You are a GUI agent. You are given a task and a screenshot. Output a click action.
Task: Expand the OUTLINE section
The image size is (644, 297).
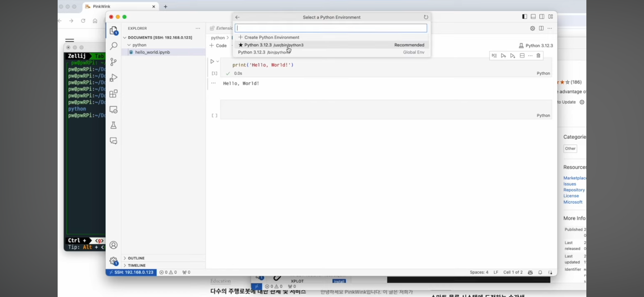pyautogui.click(x=136, y=258)
